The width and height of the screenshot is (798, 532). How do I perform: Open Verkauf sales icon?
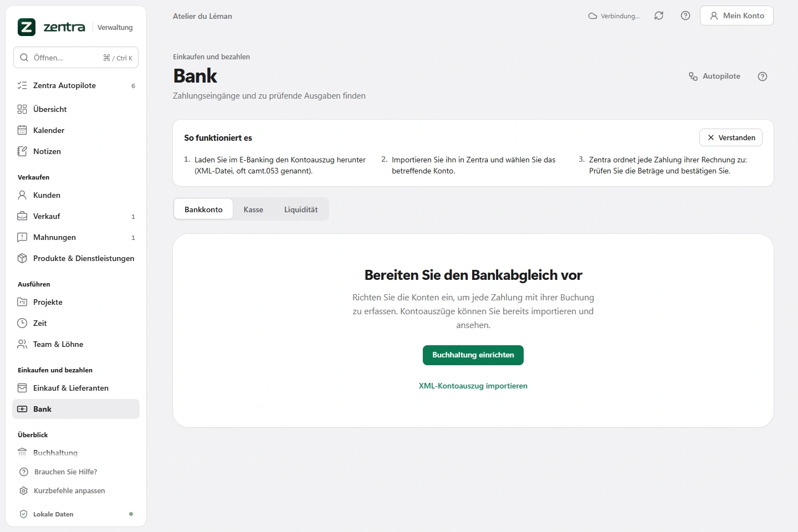coord(22,216)
